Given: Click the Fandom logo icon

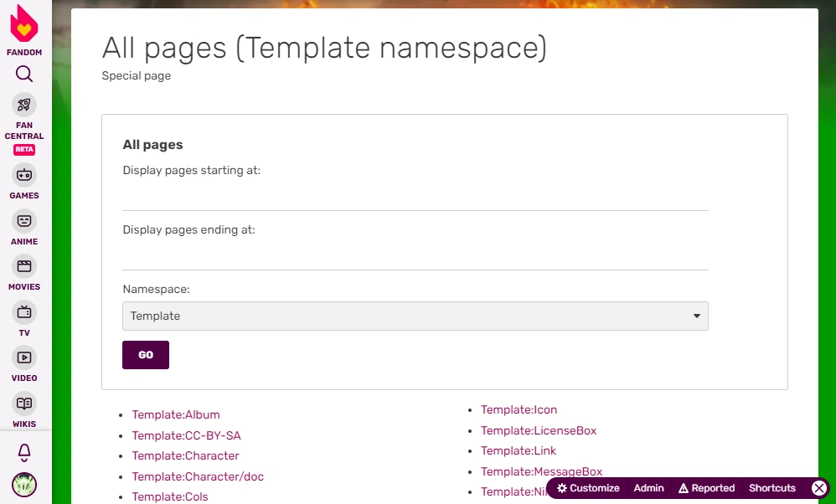Looking at the screenshot, I should click(x=24, y=25).
